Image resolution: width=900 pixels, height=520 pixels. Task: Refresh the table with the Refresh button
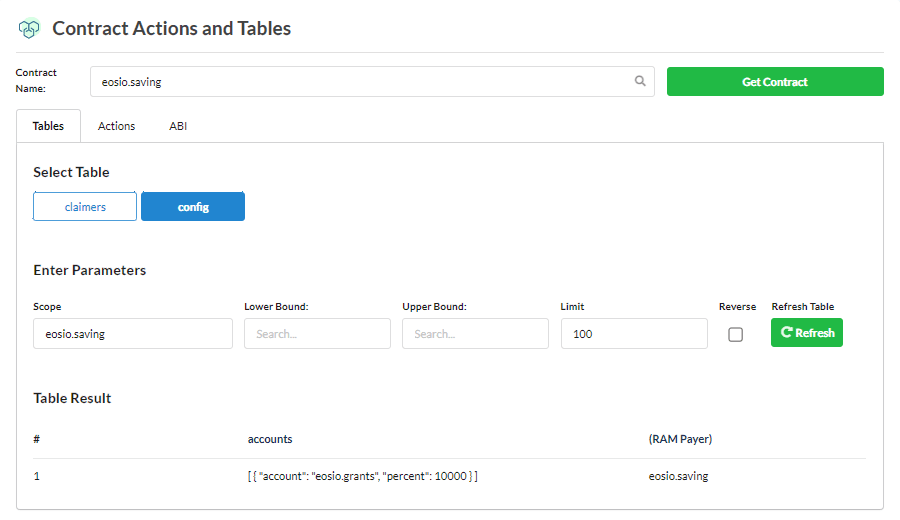(x=806, y=333)
